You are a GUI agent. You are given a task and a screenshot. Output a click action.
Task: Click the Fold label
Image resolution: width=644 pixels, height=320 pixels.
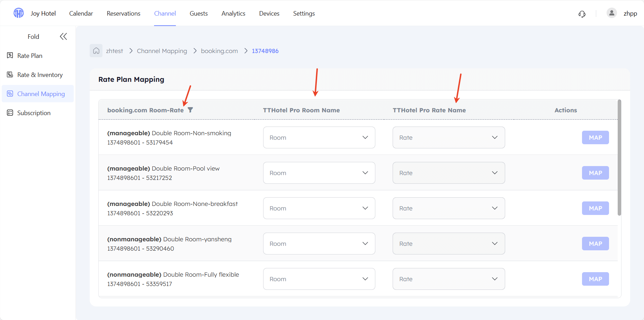click(33, 37)
